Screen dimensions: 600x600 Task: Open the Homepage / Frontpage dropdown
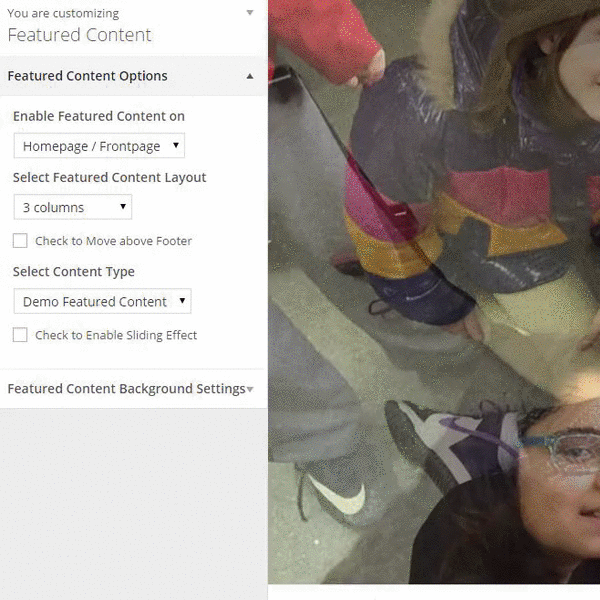[99, 145]
